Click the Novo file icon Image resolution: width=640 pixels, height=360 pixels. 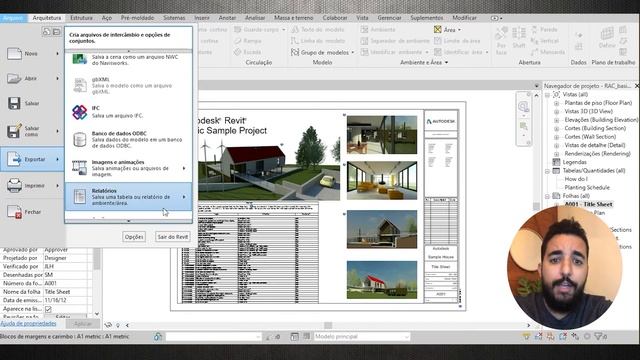point(14,53)
